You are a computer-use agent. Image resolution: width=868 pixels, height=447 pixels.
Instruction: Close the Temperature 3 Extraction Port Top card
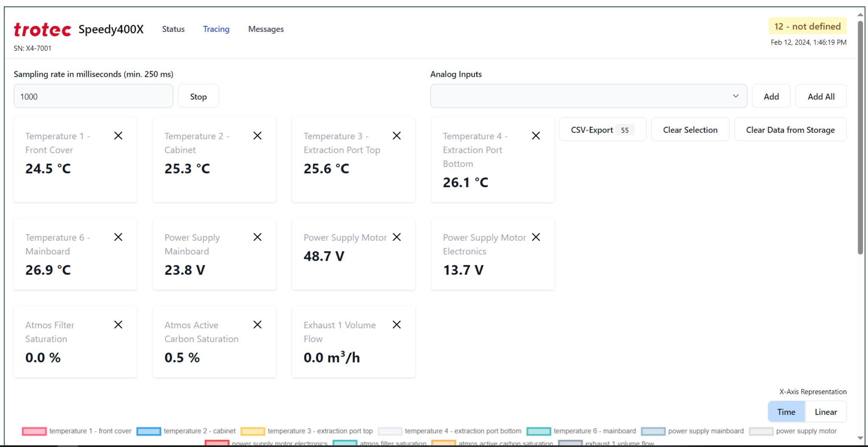[397, 136]
